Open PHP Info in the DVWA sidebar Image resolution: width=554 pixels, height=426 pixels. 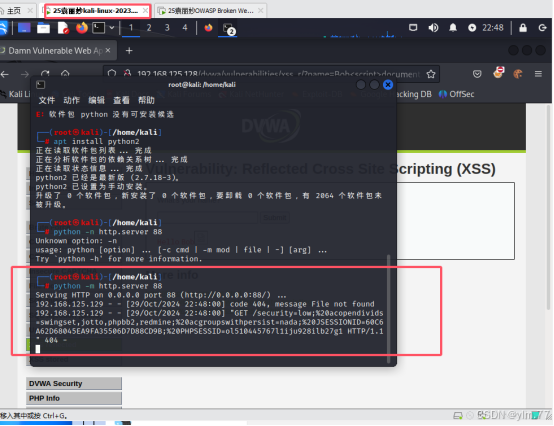click(74, 398)
